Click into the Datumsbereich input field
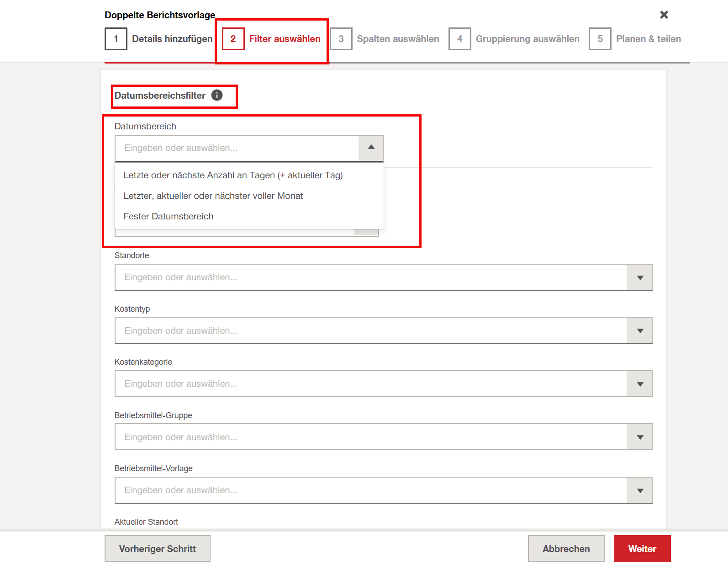The width and height of the screenshot is (728, 564). [237, 148]
